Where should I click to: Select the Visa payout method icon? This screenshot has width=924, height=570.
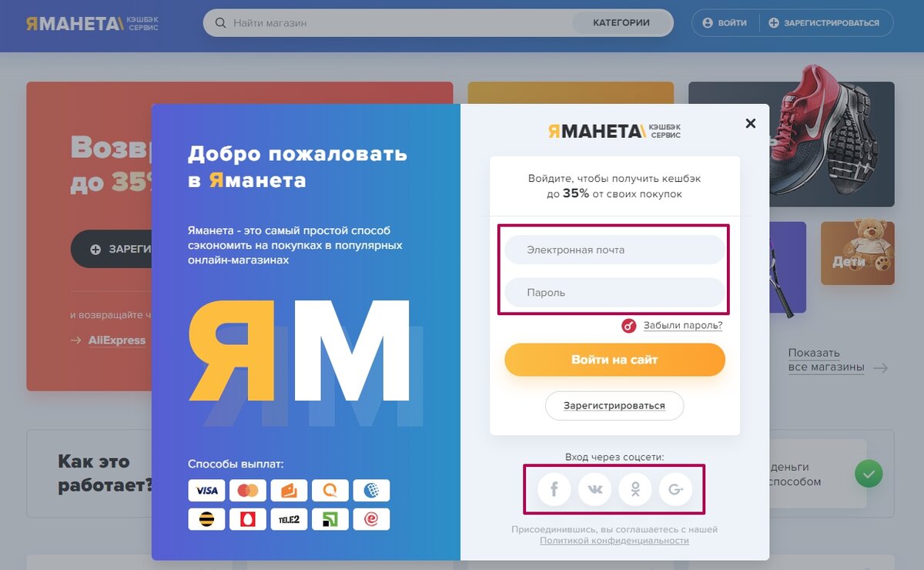pyautogui.click(x=206, y=491)
